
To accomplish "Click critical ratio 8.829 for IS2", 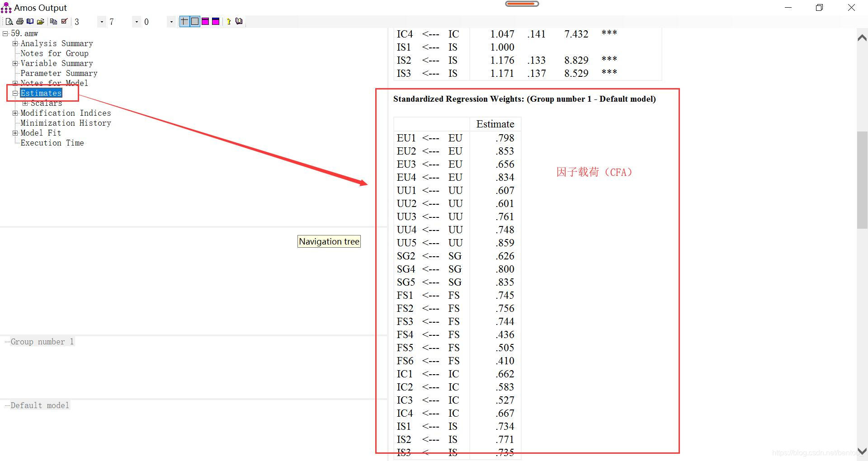I will [x=576, y=60].
